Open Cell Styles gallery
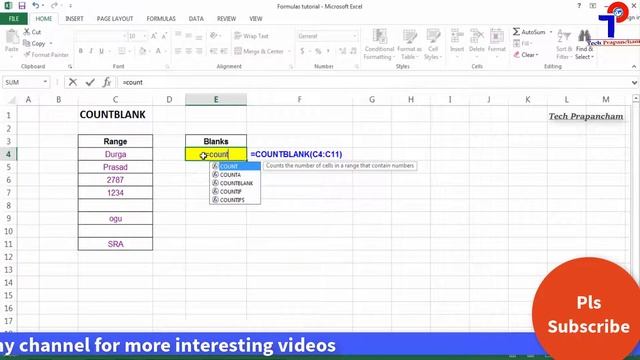Viewport: 640px width, 360px height. 433,44
